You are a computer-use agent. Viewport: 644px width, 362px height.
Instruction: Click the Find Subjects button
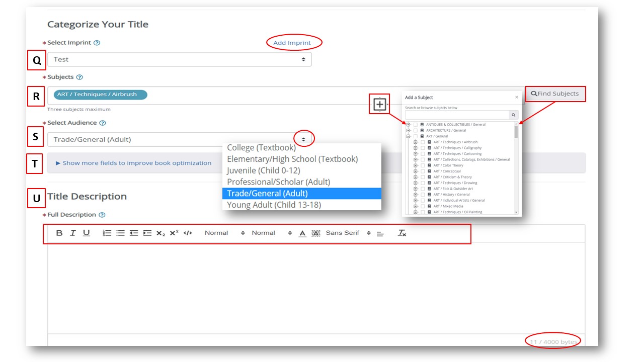pyautogui.click(x=555, y=94)
